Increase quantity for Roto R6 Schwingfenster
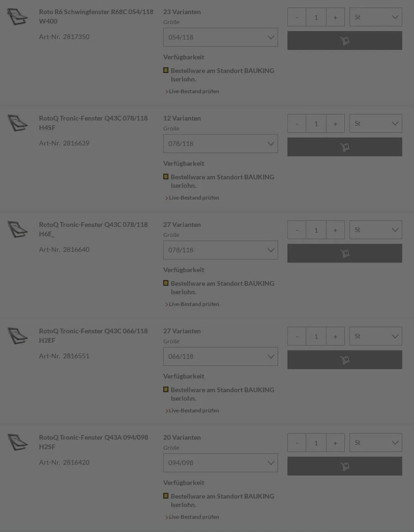The image size is (414, 532). pyautogui.click(x=335, y=17)
